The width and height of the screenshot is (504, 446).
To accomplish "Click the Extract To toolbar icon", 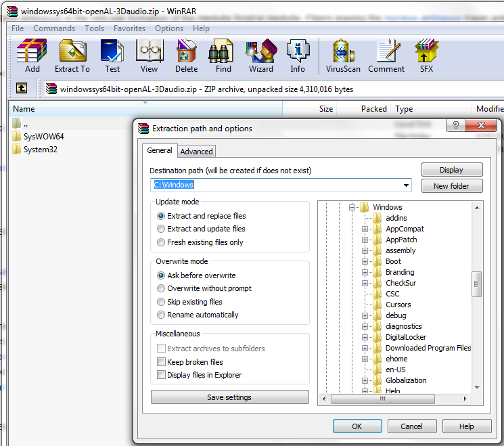I will coord(72,51).
